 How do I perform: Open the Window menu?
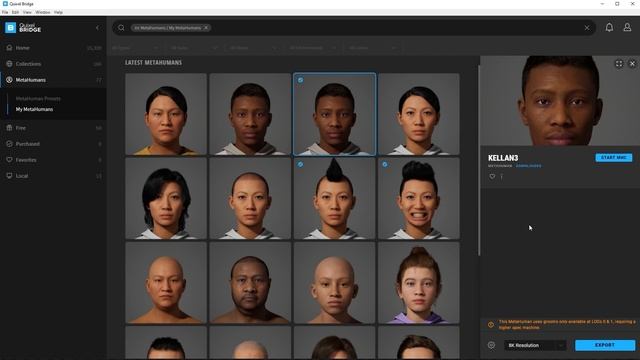click(43, 12)
